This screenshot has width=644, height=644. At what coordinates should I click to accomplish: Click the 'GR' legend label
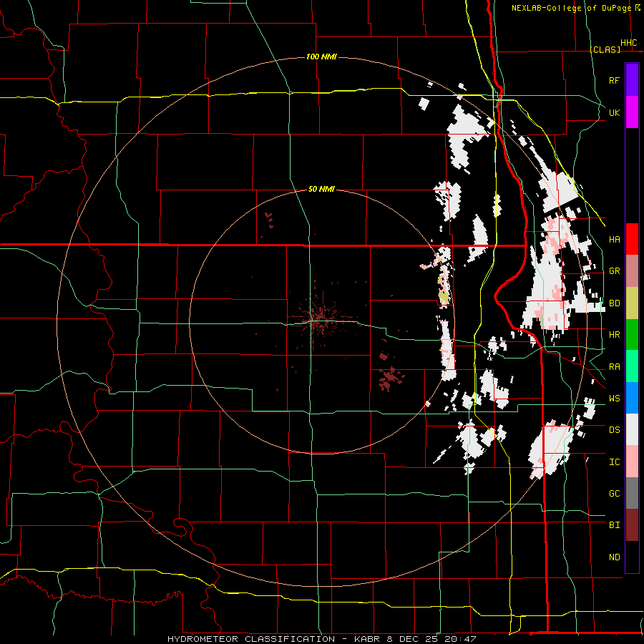click(x=614, y=271)
